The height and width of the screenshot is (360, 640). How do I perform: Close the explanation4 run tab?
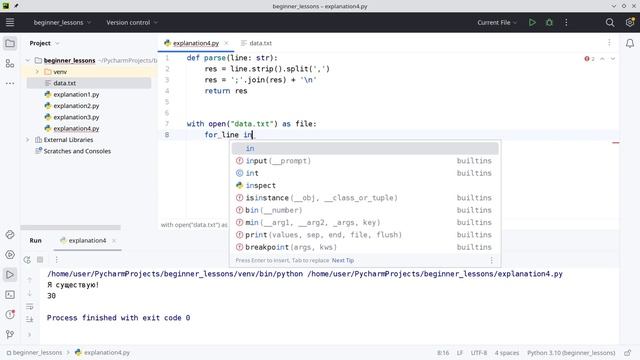pyautogui.click(x=114, y=240)
